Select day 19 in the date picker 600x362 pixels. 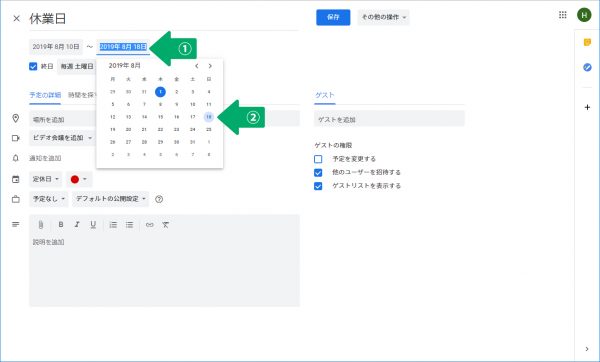coord(112,129)
